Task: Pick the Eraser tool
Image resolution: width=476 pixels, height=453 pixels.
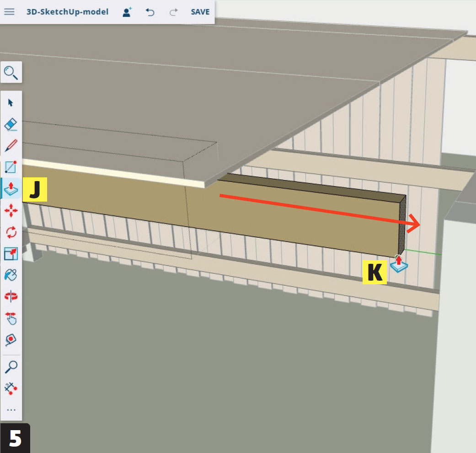Action: pyautogui.click(x=11, y=124)
